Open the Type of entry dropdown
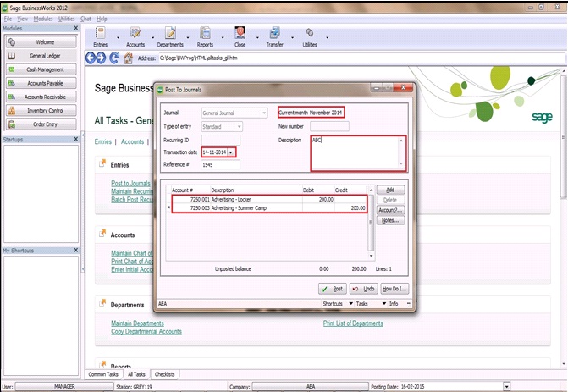Viewport: 568px width, 392px height. click(239, 126)
